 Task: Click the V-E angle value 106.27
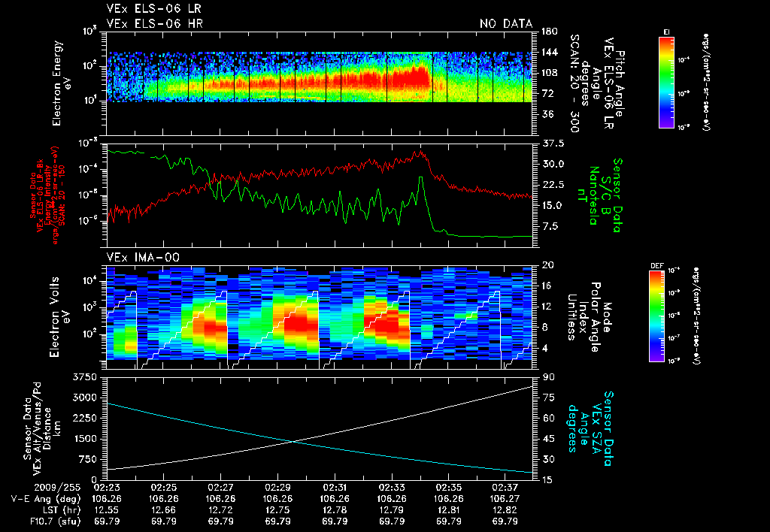505,499
